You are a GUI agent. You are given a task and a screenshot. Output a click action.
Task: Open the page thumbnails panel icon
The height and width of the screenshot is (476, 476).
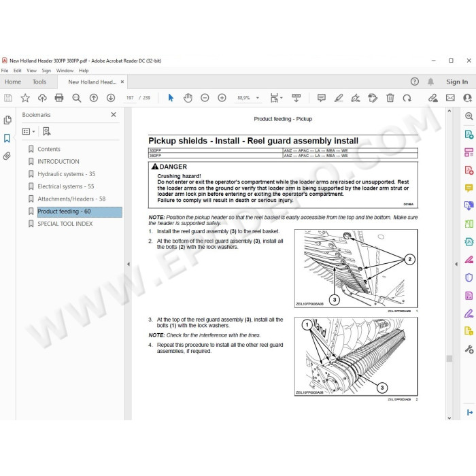[7, 120]
